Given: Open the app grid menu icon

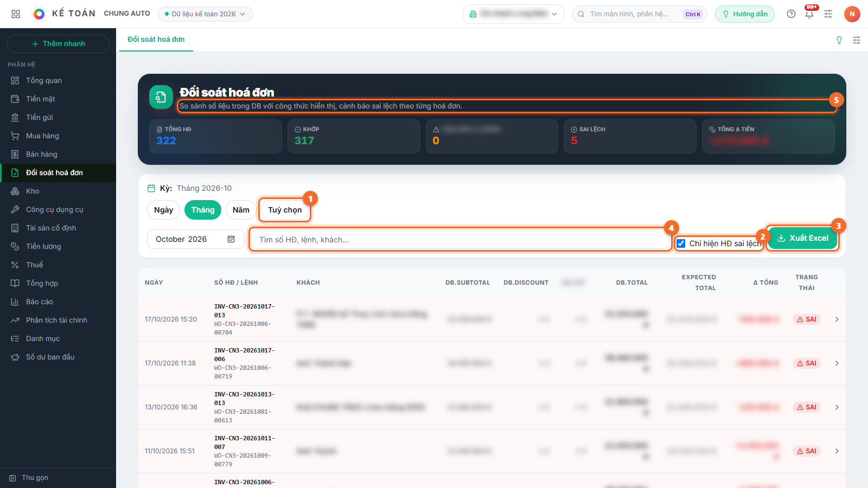Looking at the screenshot, I should pos(16,14).
